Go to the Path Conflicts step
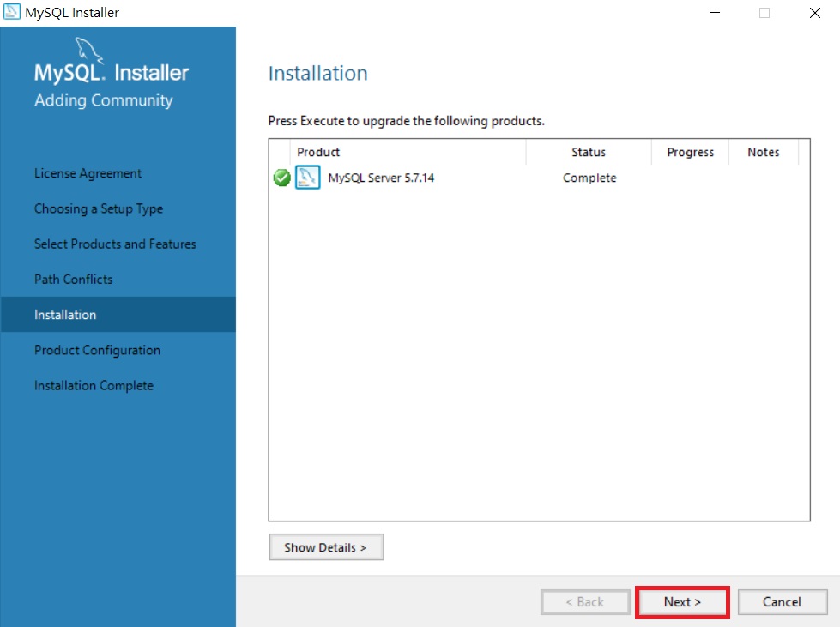This screenshot has width=840, height=627. point(74,280)
